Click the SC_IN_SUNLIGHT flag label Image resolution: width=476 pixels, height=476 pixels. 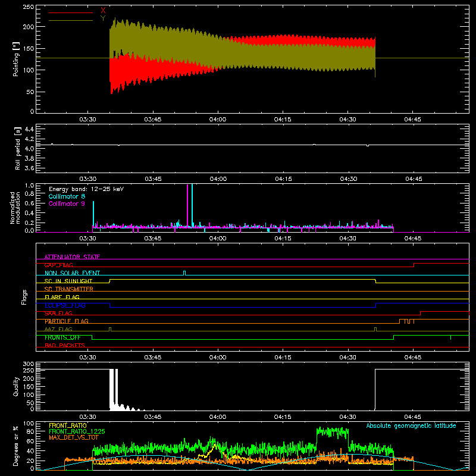tap(68, 281)
